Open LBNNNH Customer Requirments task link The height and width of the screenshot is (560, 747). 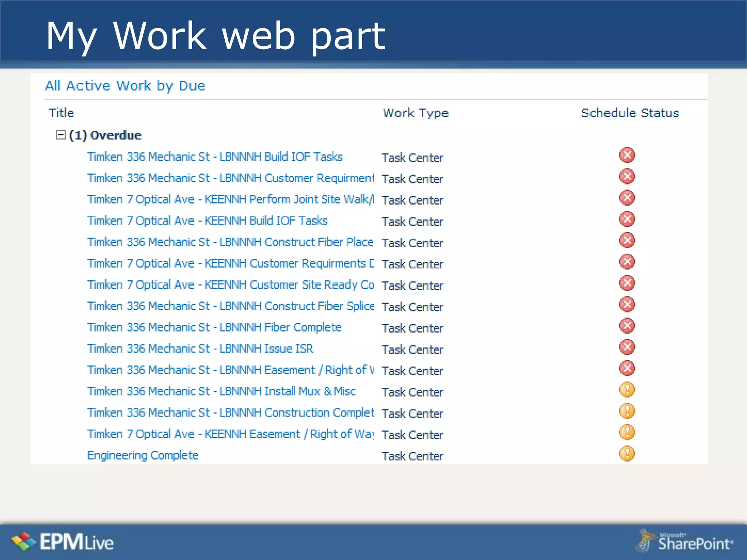(x=231, y=178)
